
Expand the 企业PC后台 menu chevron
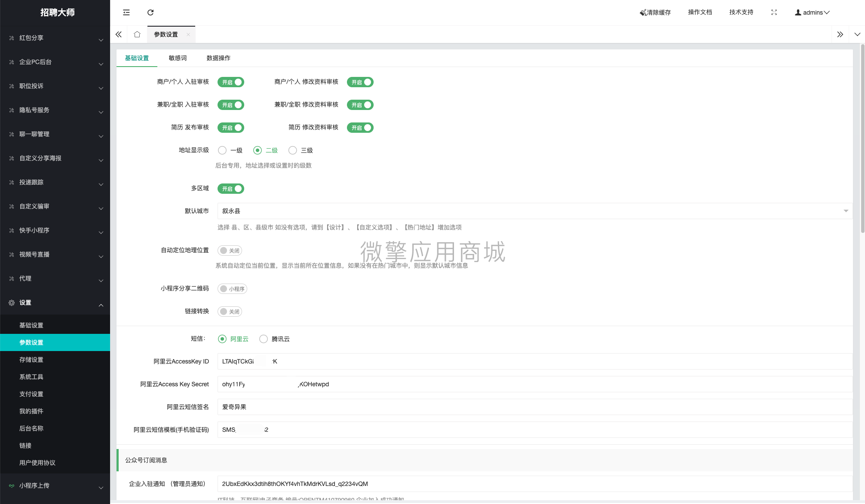(x=101, y=64)
